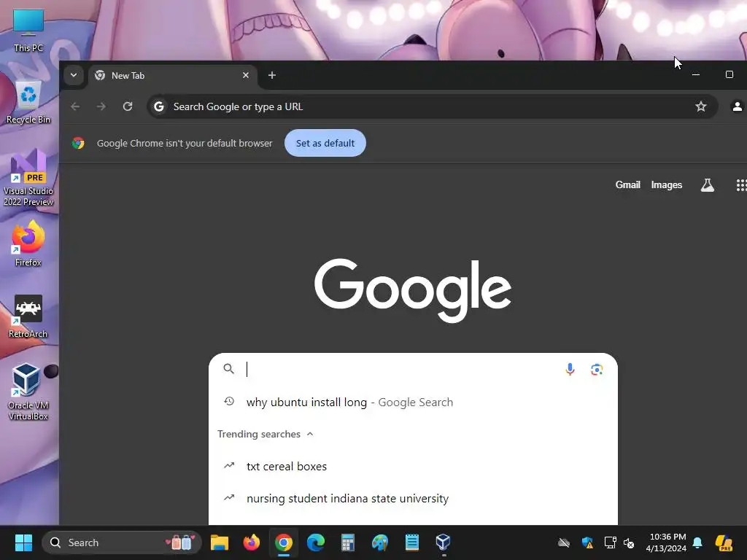Screen dimensions: 747x560
Task: Click the history clock icon beside ubuntu suggestion
Action: click(229, 402)
